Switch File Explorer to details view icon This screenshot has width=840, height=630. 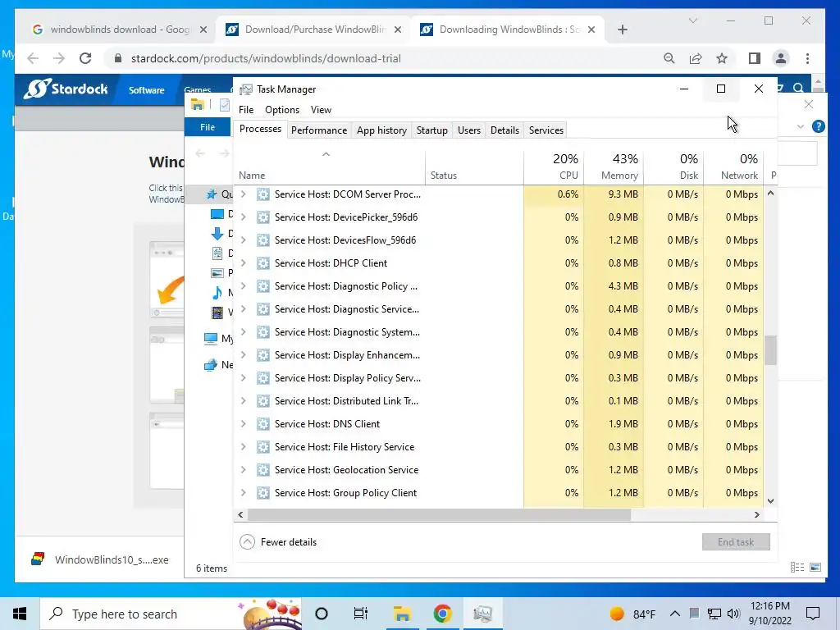click(x=797, y=568)
